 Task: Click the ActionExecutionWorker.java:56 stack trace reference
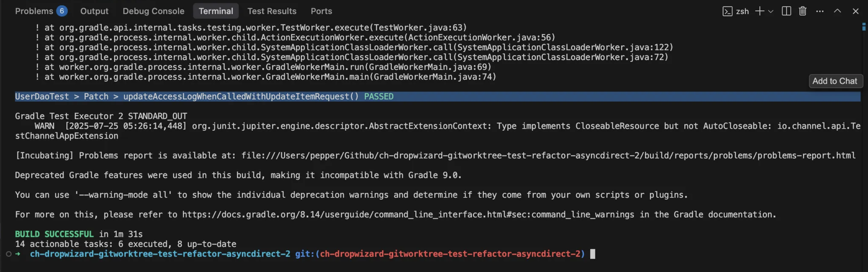point(479,37)
